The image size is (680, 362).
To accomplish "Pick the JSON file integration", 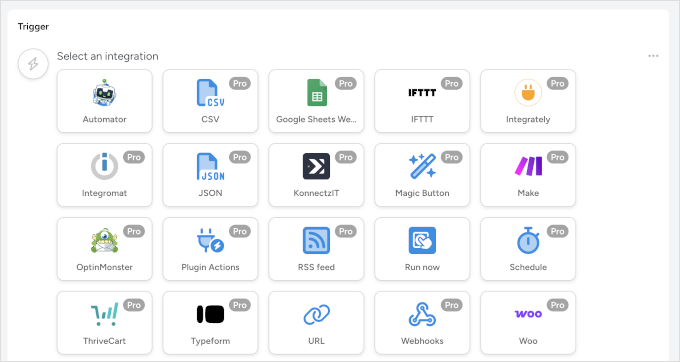I will [x=210, y=175].
